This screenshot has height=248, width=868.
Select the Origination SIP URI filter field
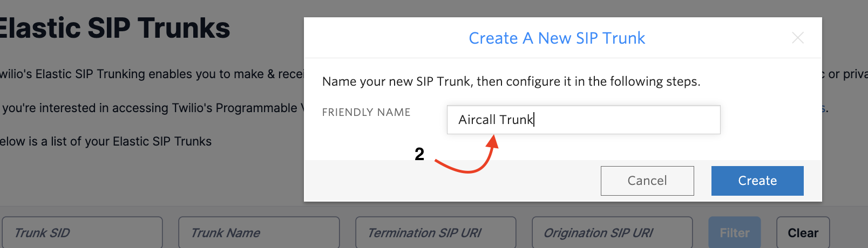coord(612,233)
